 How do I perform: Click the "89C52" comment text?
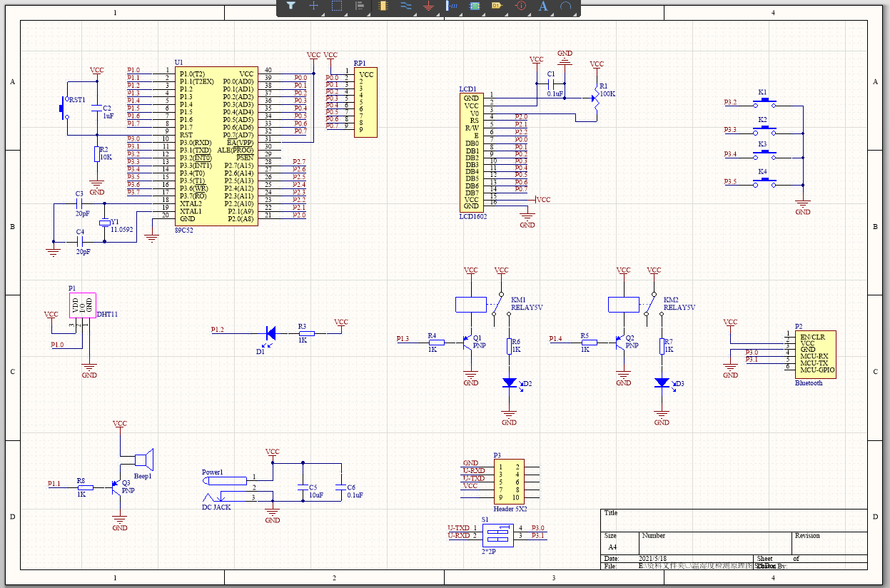[x=183, y=230]
